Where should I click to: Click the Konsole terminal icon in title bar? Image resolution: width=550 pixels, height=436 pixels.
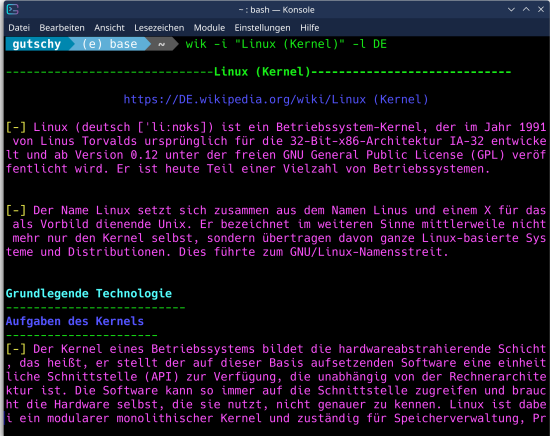point(12,9)
